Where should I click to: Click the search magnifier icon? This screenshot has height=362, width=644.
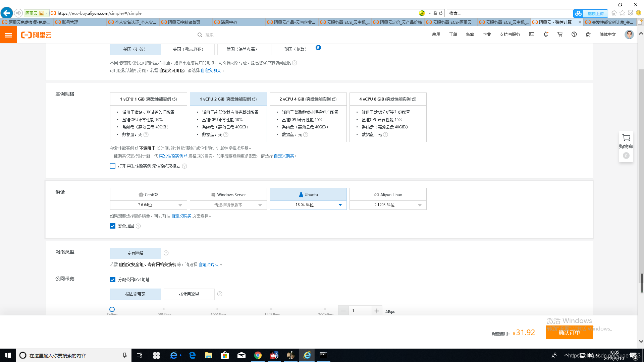pos(200,34)
